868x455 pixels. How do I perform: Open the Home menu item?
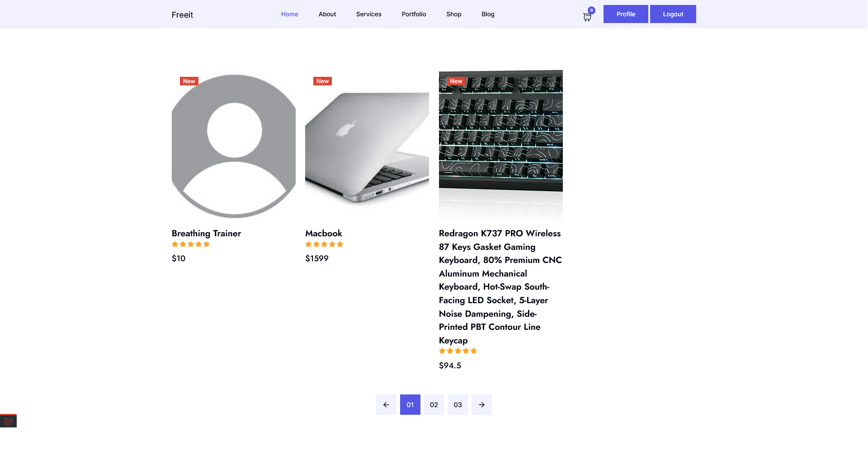tap(289, 14)
